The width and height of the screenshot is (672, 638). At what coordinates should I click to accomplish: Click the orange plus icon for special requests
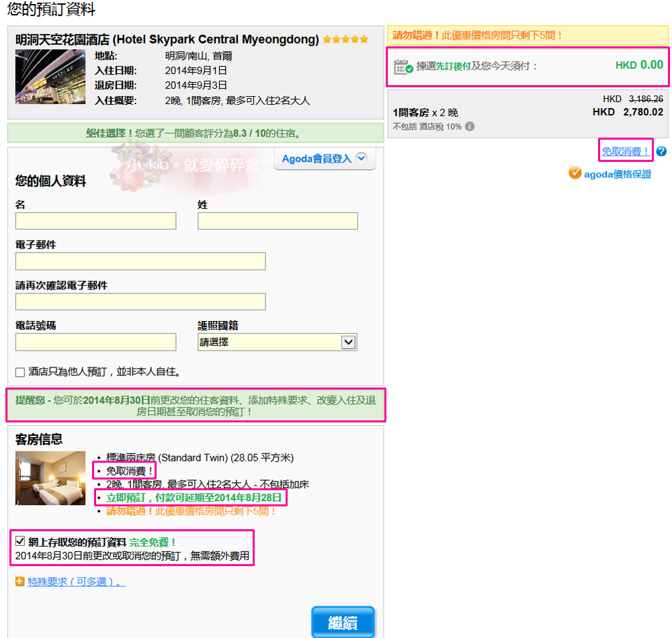19,582
